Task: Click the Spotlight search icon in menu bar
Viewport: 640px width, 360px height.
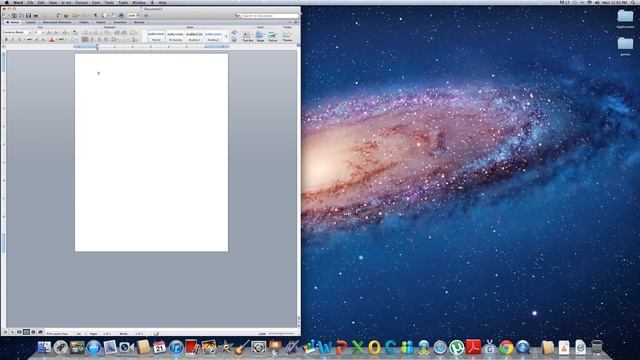Action: point(633,2)
